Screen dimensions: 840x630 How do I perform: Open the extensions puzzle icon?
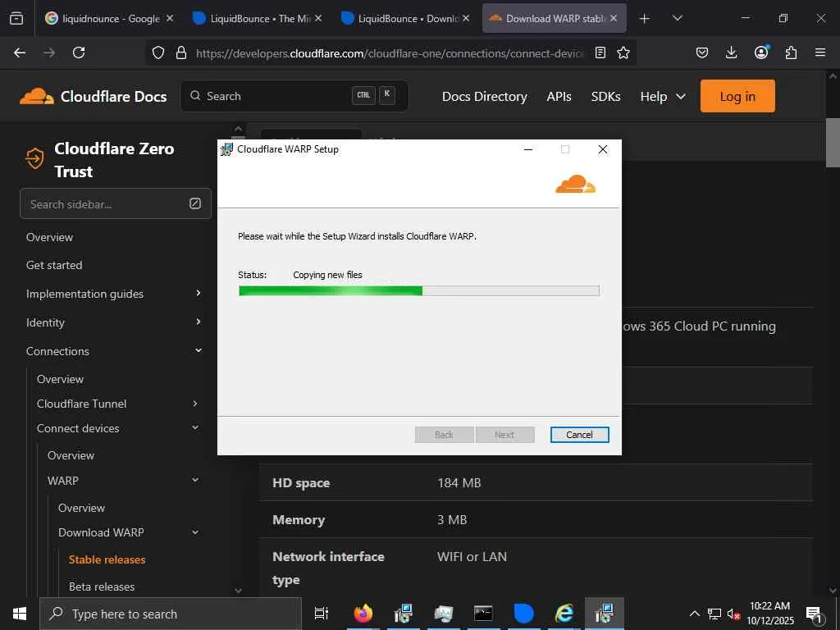791,52
